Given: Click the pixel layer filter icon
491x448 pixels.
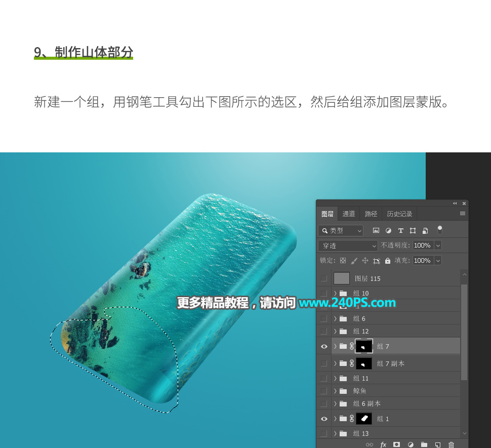Looking at the screenshot, I should point(376,230).
